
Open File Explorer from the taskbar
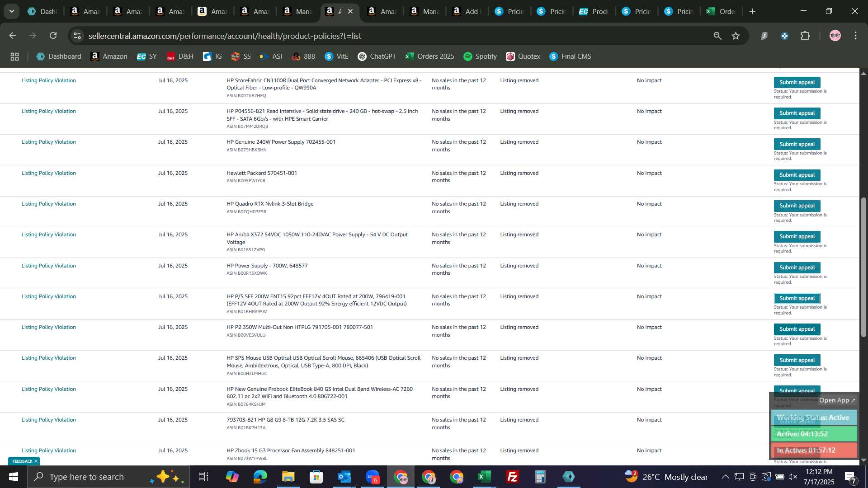(x=288, y=477)
